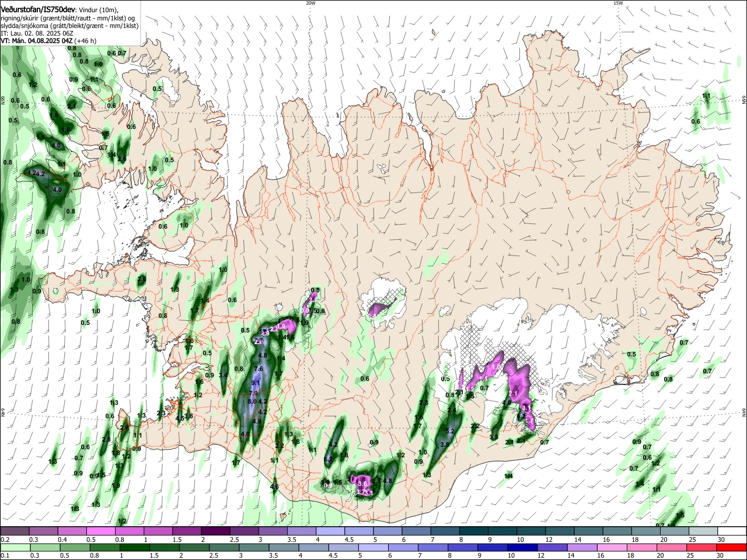
Task: Click the pale grey 25–30 swatch in the top legend row
Action: coord(704,531)
